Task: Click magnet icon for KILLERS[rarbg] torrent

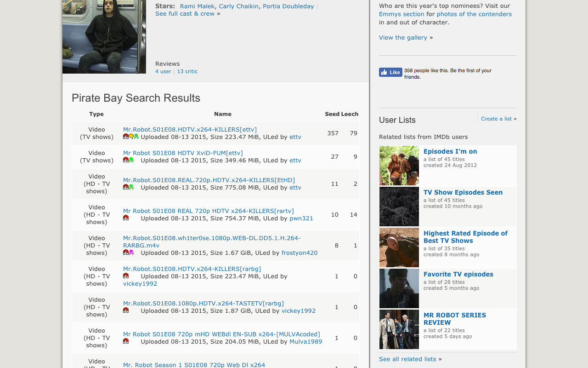Action: click(126, 276)
